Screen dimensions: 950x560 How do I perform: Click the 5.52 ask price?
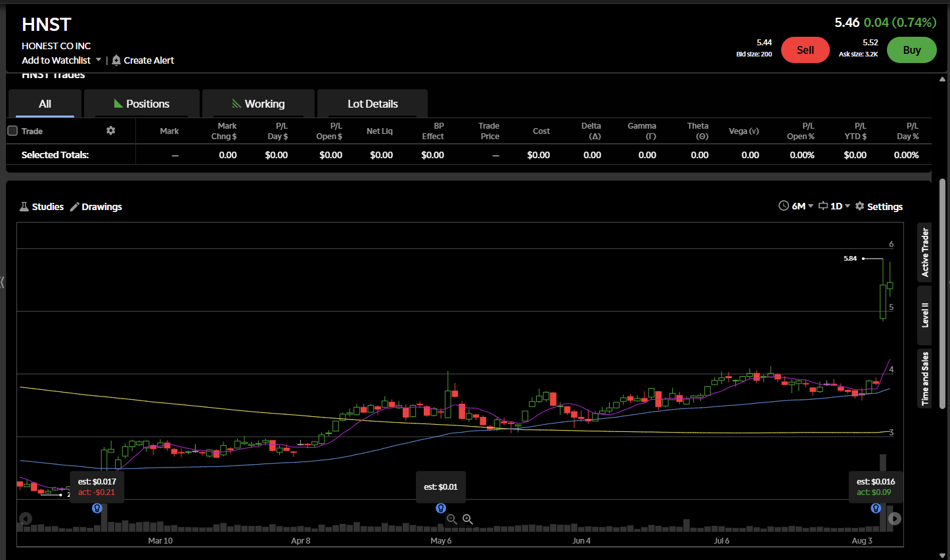click(x=871, y=43)
